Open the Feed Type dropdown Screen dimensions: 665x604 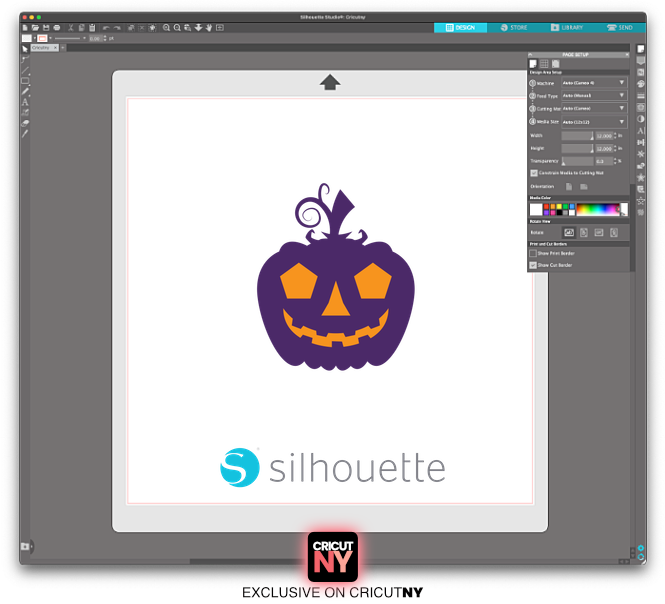point(594,95)
